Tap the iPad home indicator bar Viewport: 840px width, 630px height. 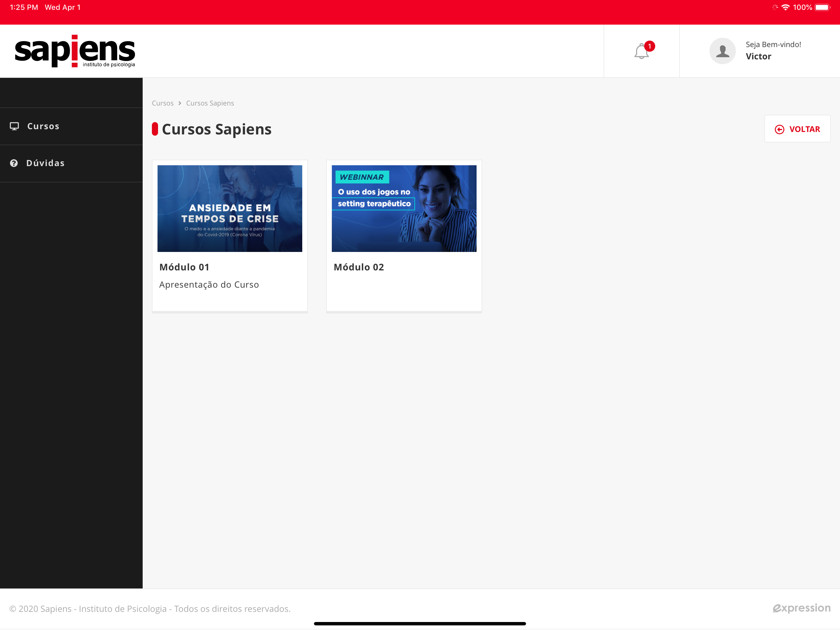(x=420, y=623)
